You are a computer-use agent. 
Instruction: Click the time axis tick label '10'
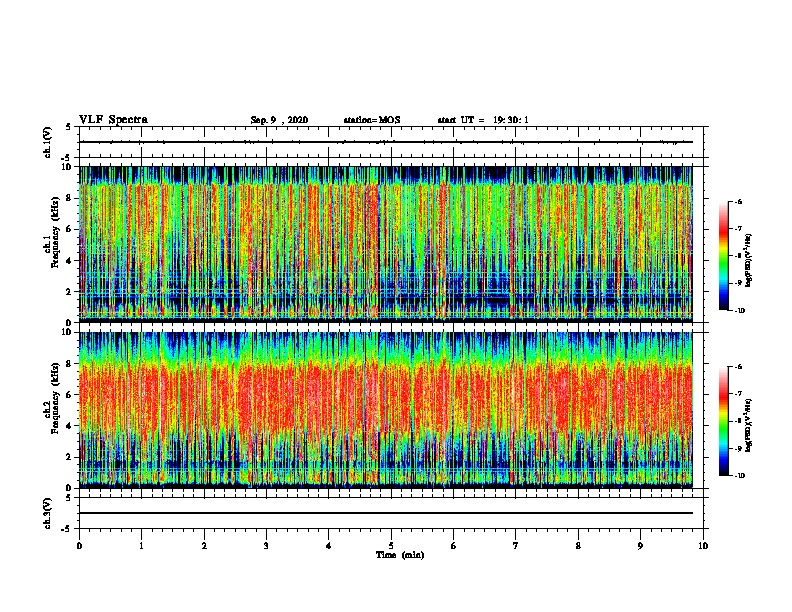703,546
